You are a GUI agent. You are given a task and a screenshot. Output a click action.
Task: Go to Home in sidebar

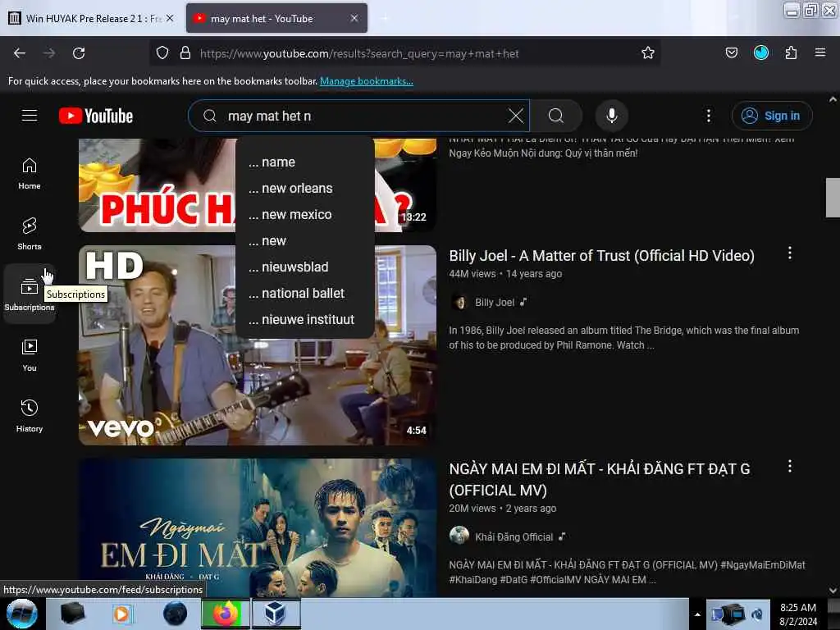point(30,174)
